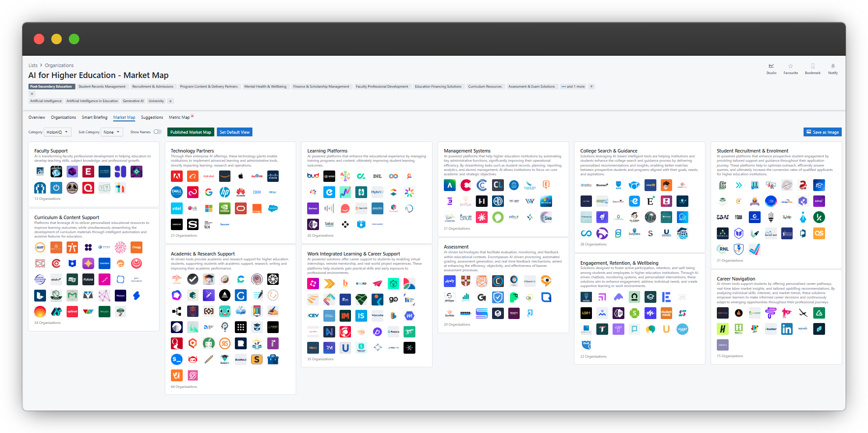Open the Studio chart icon
The width and height of the screenshot is (868, 433).
point(771,66)
